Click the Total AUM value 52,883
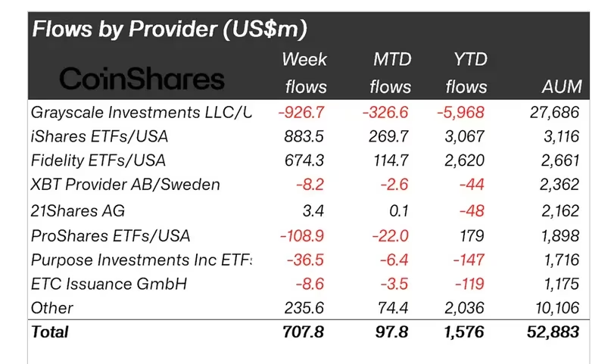This screenshot has width=614, height=364. 553,331
